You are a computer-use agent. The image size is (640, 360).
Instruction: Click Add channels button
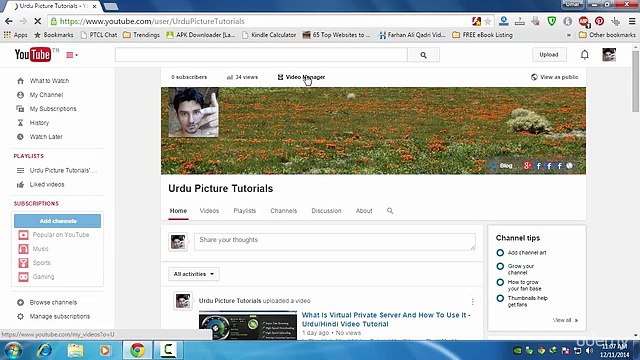point(58,221)
